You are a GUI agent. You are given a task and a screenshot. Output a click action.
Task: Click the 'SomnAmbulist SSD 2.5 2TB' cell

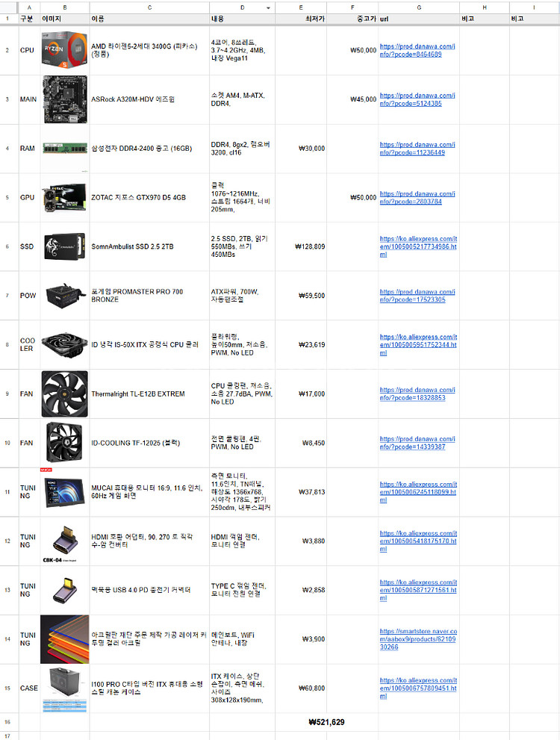coord(149,246)
